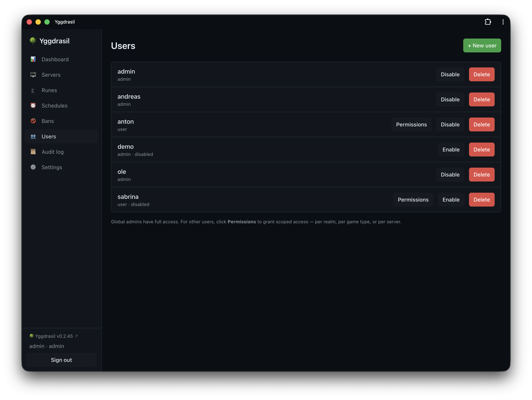This screenshot has height=400, width=532.
Task: Click the demo username text
Action: 126,146
